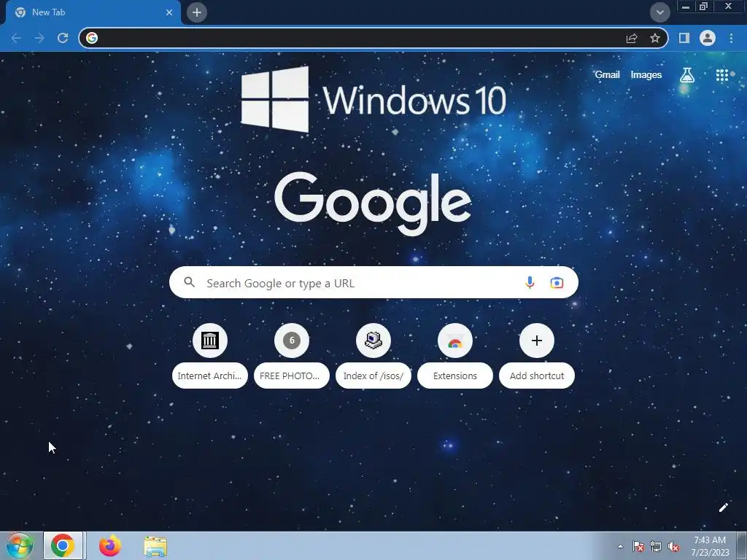The image size is (747, 560).
Task: Click the Search Google or type a URL box
Action: coord(373,282)
